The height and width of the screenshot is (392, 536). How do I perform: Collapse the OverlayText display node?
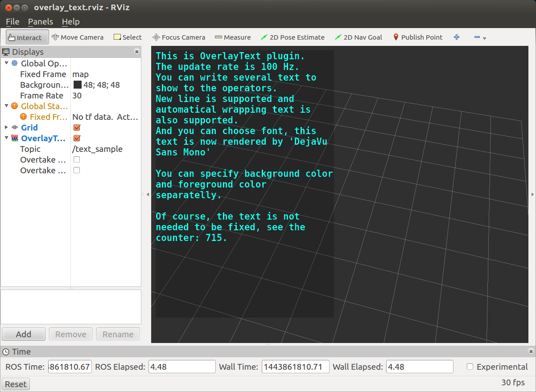click(6, 138)
